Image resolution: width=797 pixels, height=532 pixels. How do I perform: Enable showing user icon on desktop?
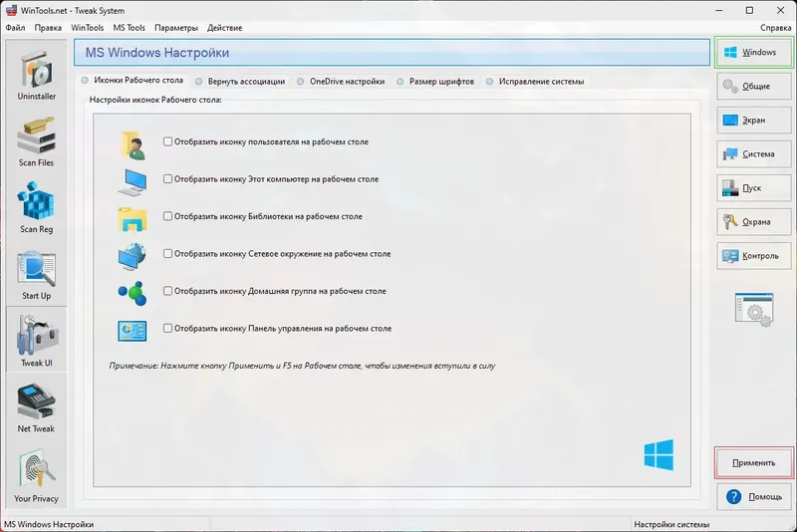(x=167, y=141)
